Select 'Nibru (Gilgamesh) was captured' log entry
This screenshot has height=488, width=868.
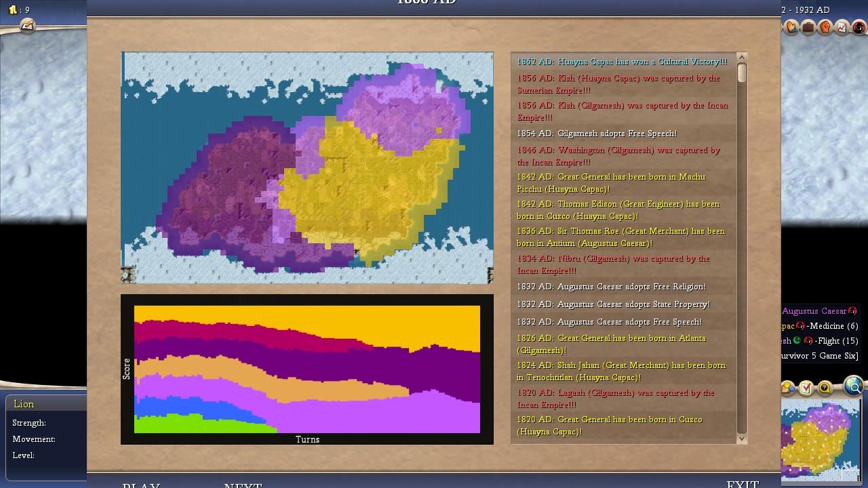(x=623, y=264)
